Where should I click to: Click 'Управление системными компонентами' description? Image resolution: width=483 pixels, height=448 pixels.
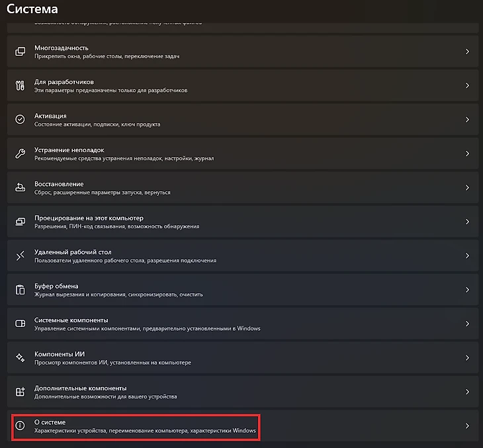[x=148, y=328]
